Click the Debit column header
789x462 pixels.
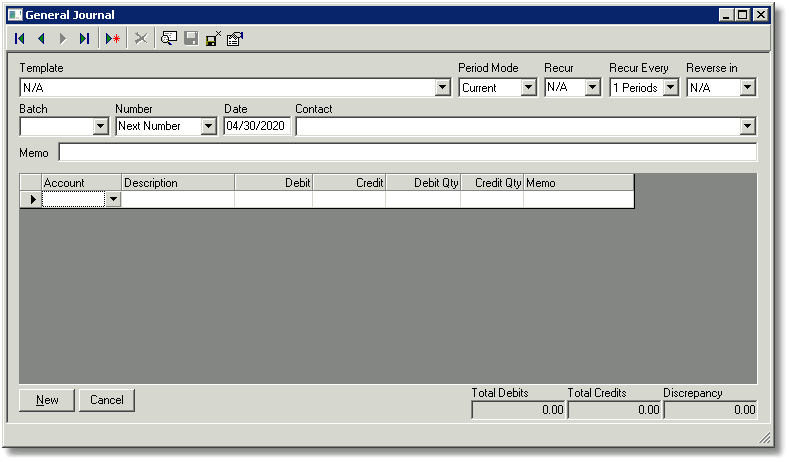(x=273, y=183)
